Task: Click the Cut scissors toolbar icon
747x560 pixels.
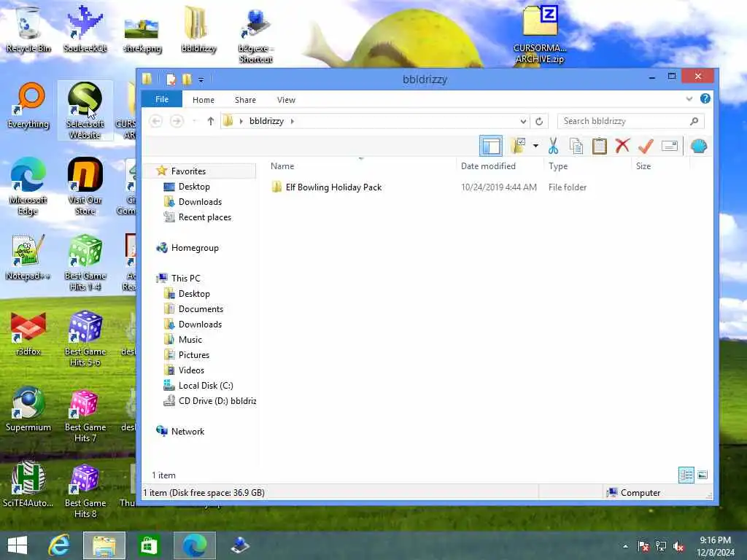Action: [553, 146]
